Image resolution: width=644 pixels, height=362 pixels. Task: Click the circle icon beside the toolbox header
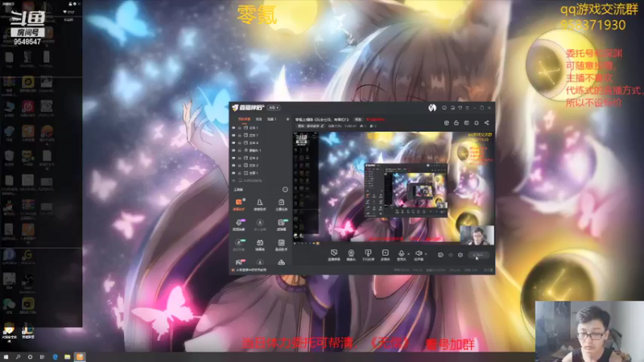point(285,190)
